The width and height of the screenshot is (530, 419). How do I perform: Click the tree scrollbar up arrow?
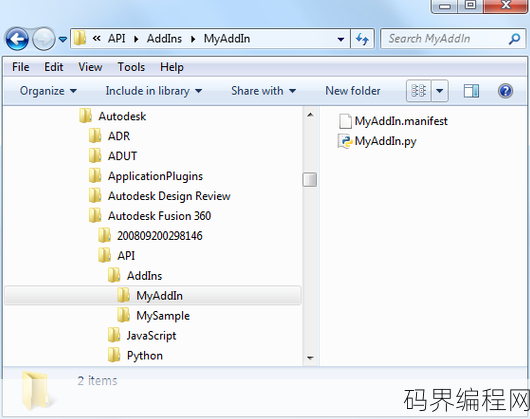click(x=310, y=115)
